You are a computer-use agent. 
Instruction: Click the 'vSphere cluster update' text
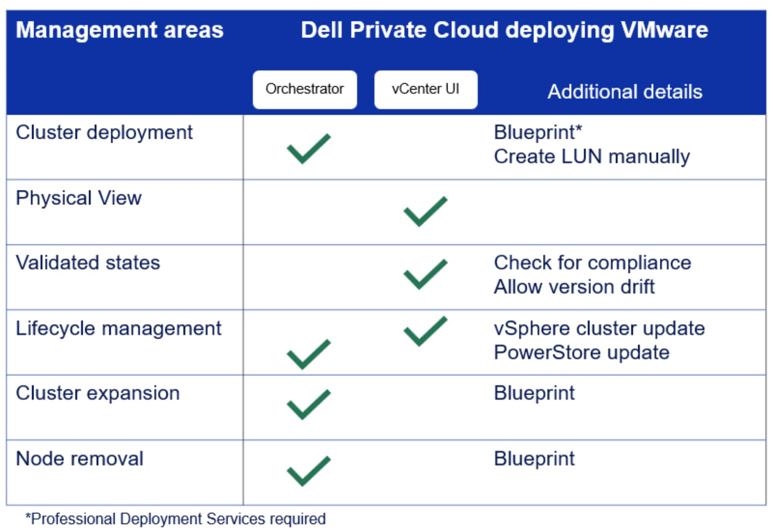pyautogui.click(x=599, y=329)
